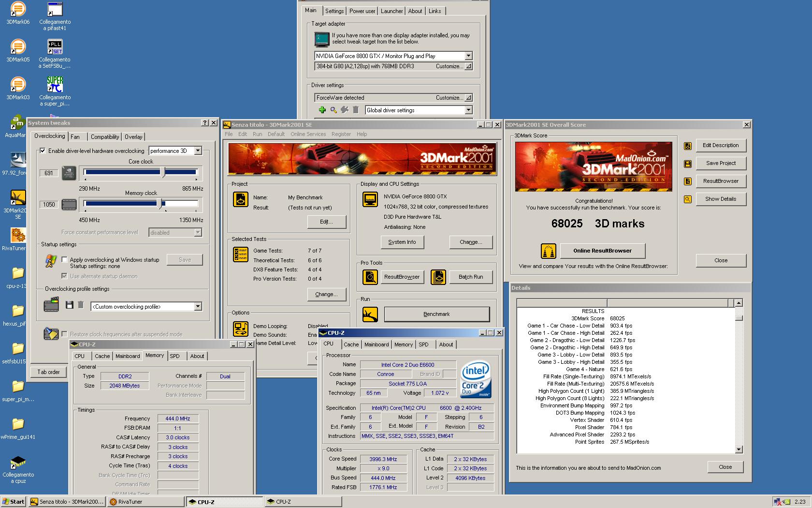Click the Show Details magnifier icon

(688, 199)
